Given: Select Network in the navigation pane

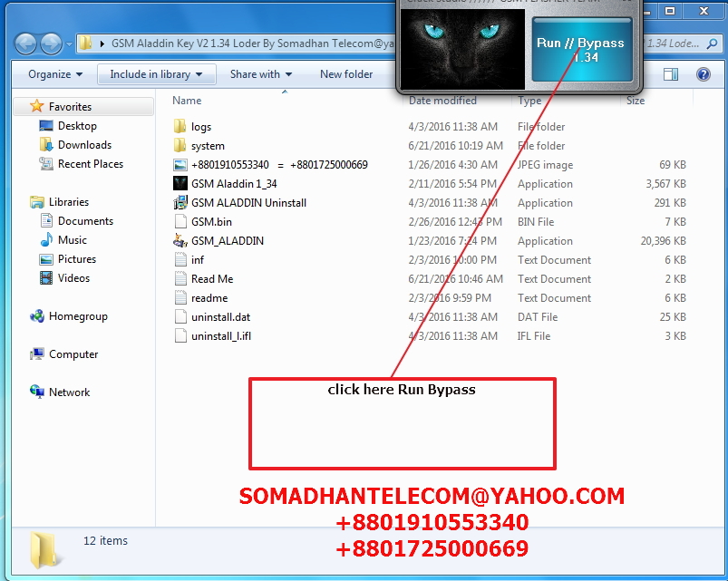Looking at the screenshot, I should (x=69, y=392).
